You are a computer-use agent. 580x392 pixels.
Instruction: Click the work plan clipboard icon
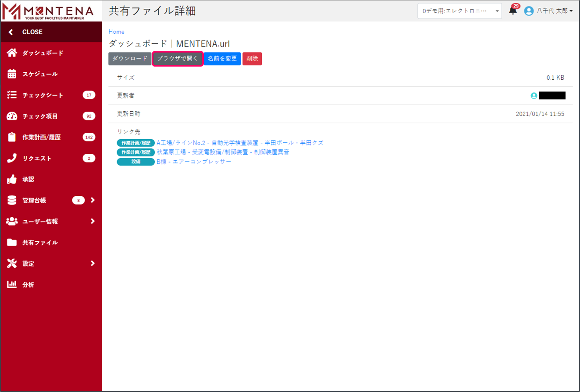[12, 137]
